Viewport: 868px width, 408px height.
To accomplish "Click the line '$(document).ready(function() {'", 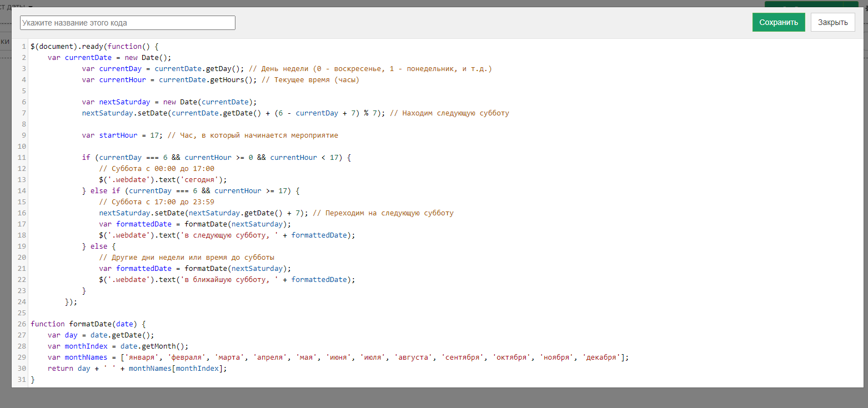I will (95, 47).
